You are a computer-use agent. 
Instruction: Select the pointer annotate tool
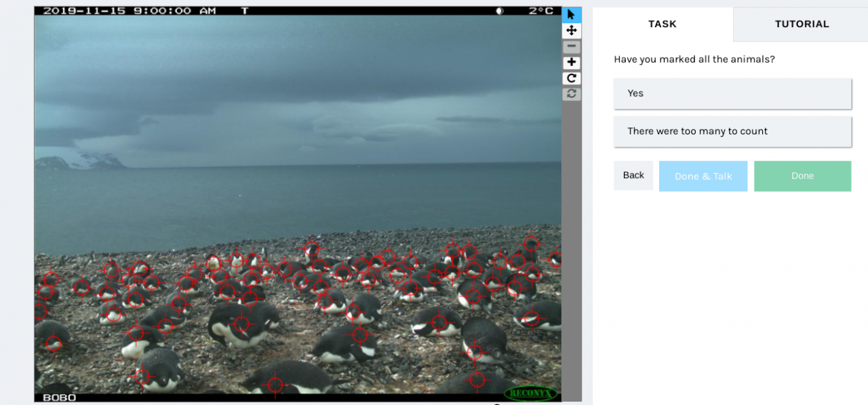tap(571, 14)
